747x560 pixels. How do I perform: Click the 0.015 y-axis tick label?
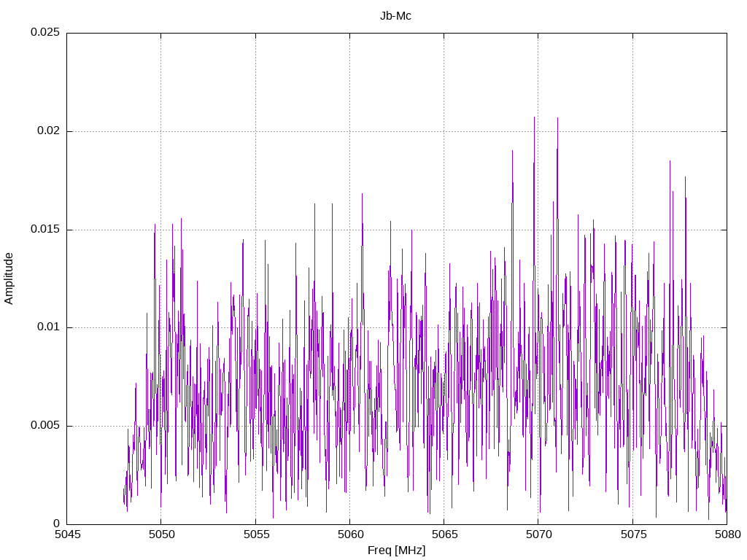45,228
